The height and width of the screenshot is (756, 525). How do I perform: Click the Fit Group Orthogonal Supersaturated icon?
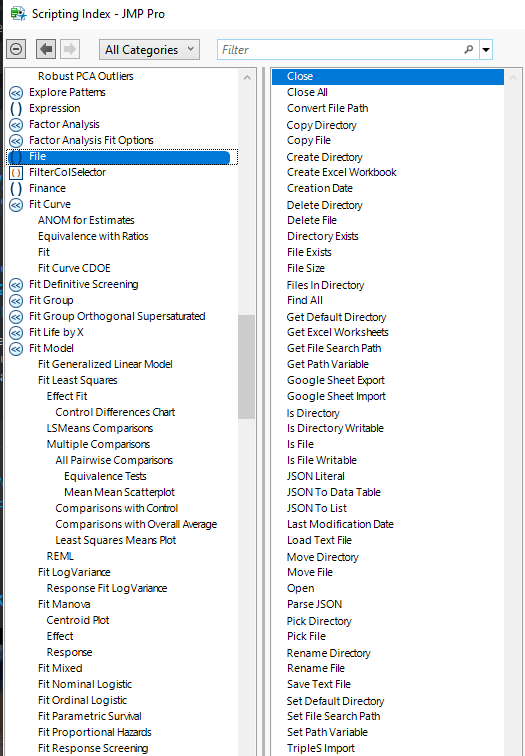click(16, 317)
